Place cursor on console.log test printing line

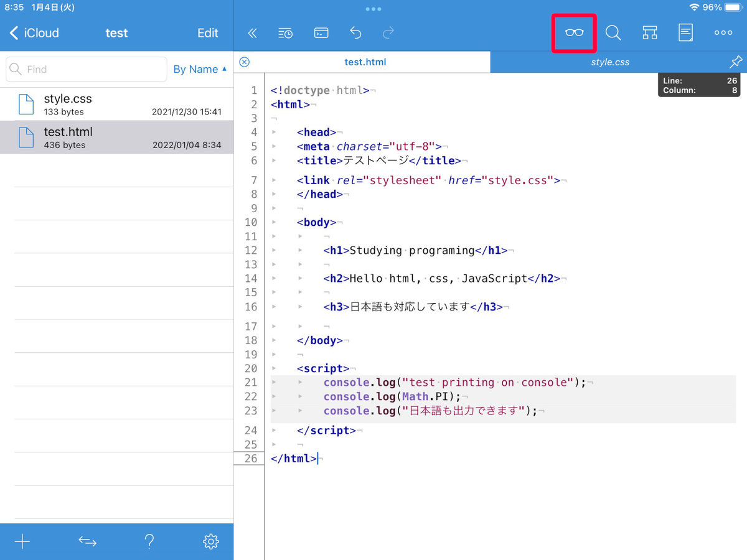click(x=454, y=382)
